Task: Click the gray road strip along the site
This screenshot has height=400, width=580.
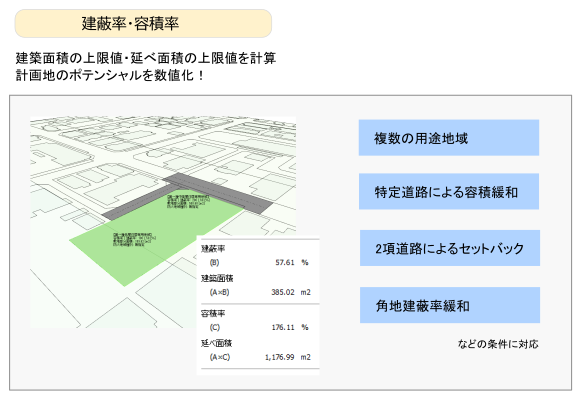Action: pyautogui.click(x=218, y=192)
